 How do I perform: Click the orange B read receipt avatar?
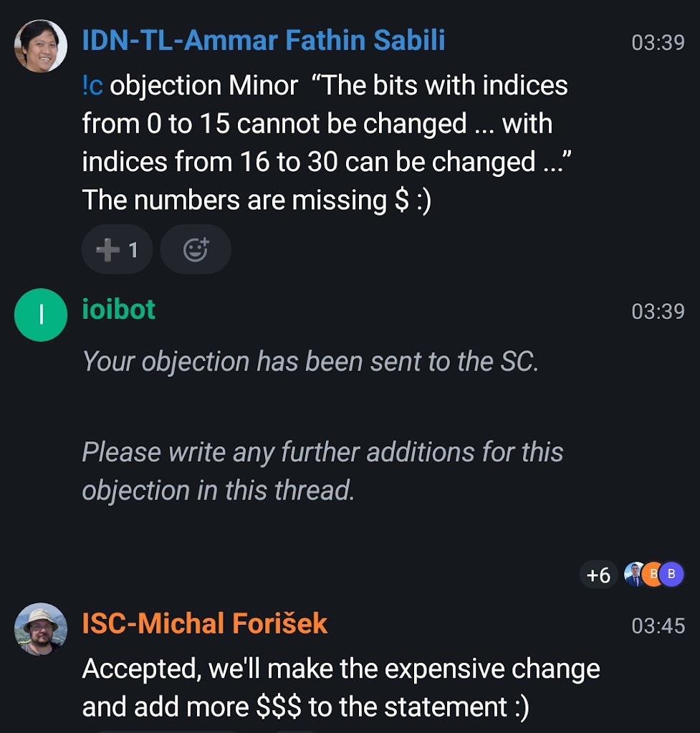tap(653, 574)
